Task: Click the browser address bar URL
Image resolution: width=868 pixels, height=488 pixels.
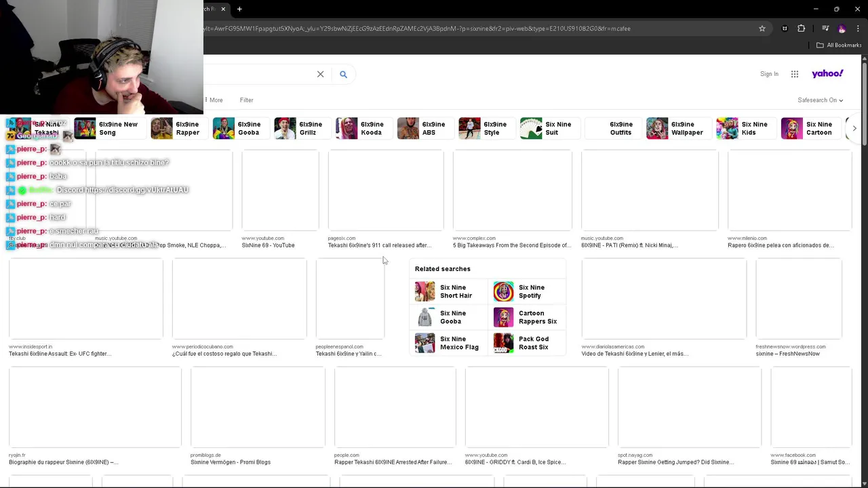Action: pyautogui.click(x=417, y=28)
